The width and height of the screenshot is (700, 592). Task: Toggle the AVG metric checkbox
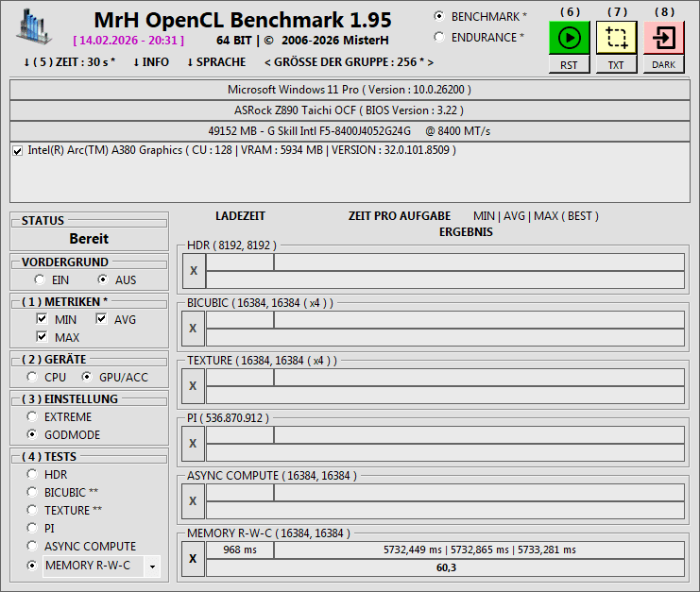(101, 318)
